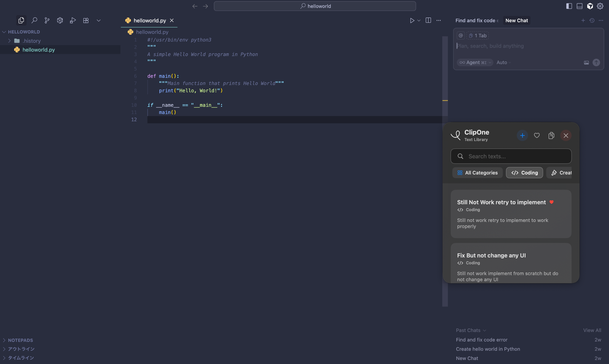Select the helloworld.py editor tab
The image size is (609, 364).
pos(149,20)
